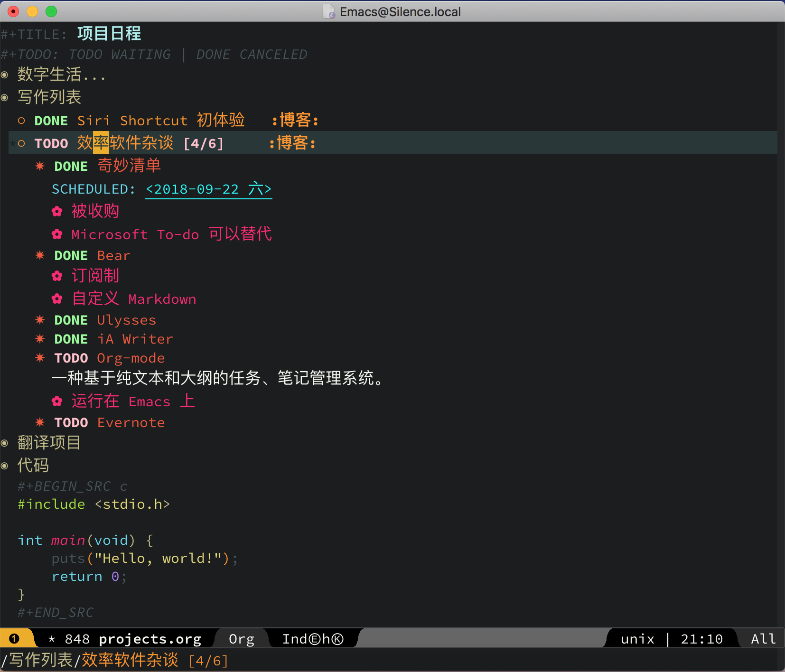Click the [4/6] progress cookie in heading
Screen dimensions: 785x672
coord(204,143)
